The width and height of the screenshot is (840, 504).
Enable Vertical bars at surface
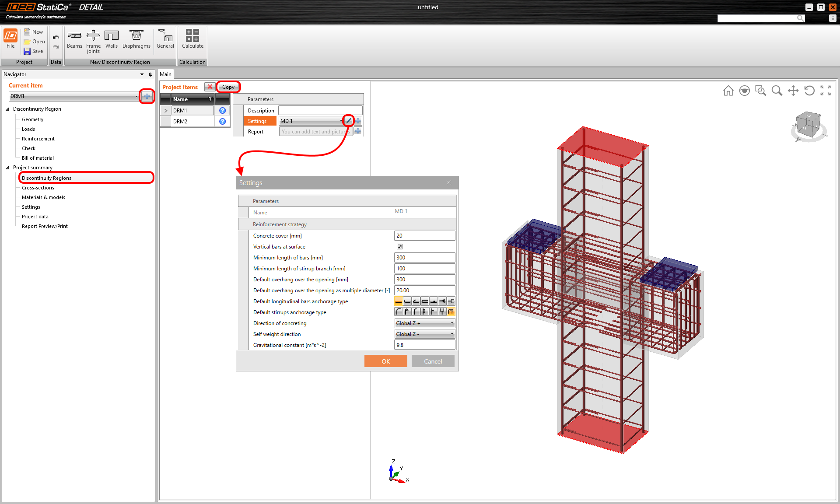(x=399, y=246)
